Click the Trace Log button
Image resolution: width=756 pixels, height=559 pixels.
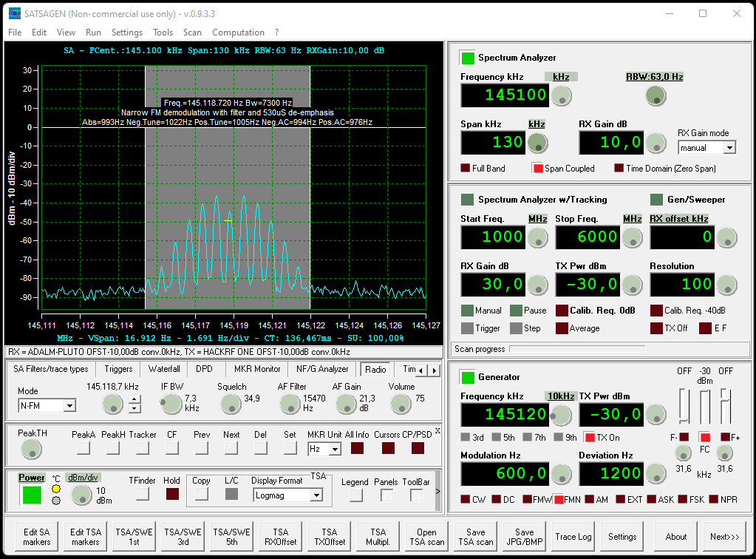click(x=573, y=537)
